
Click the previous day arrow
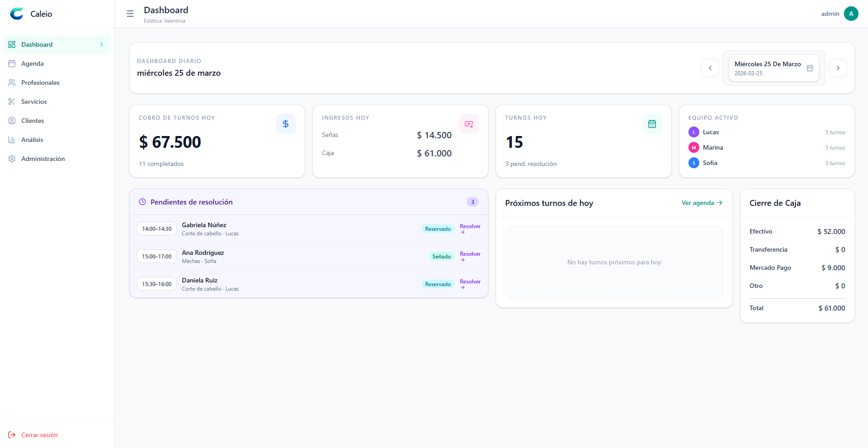(x=710, y=68)
